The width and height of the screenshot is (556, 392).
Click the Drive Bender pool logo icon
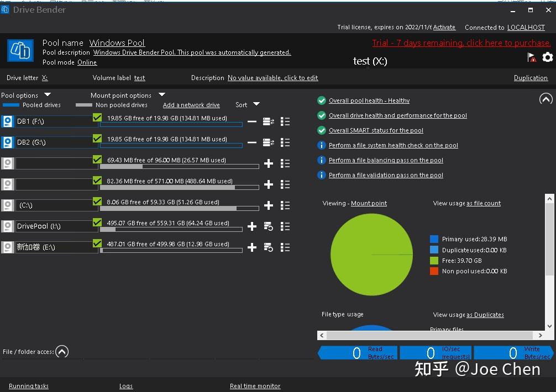tap(20, 51)
